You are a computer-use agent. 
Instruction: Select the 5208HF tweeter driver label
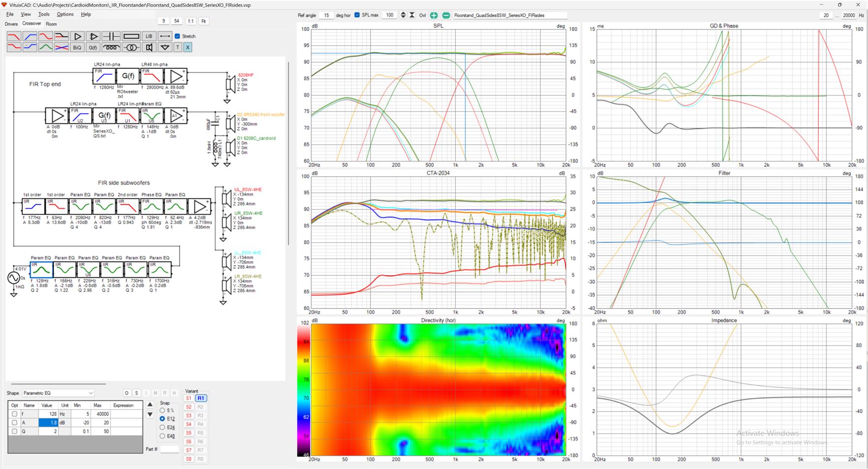[x=246, y=75]
